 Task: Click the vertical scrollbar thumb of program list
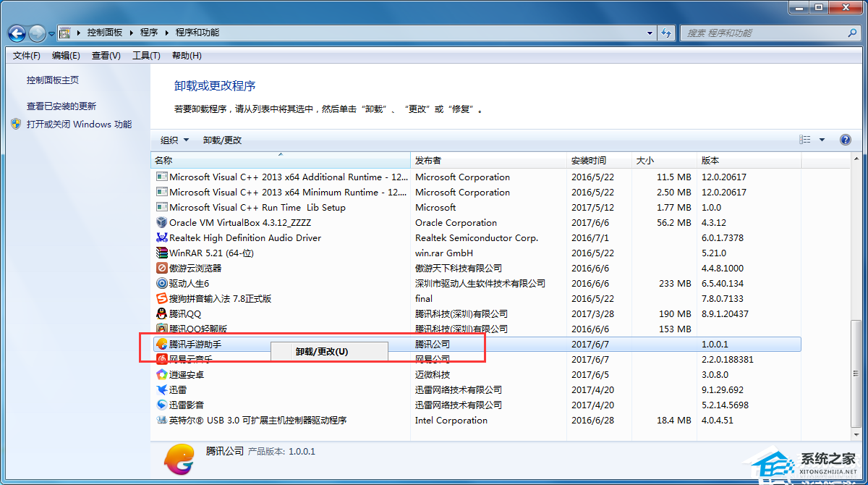(856, 374)
